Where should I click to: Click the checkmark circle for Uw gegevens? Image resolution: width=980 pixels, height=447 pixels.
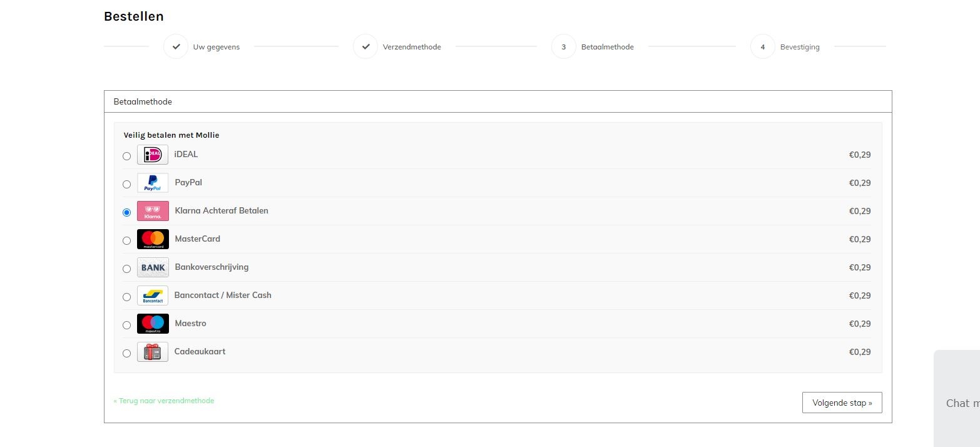click(176, 46)
